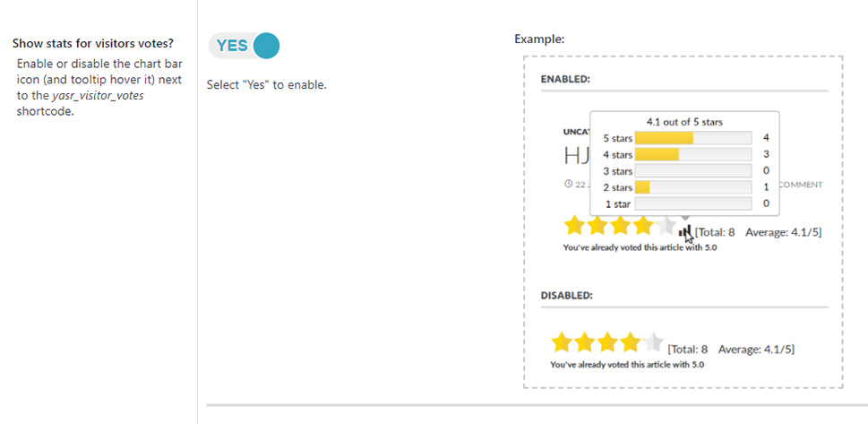Click the 5 stars progress bar
The height and width of the screenshot is (424, 868).
click(x=693, y=138)
